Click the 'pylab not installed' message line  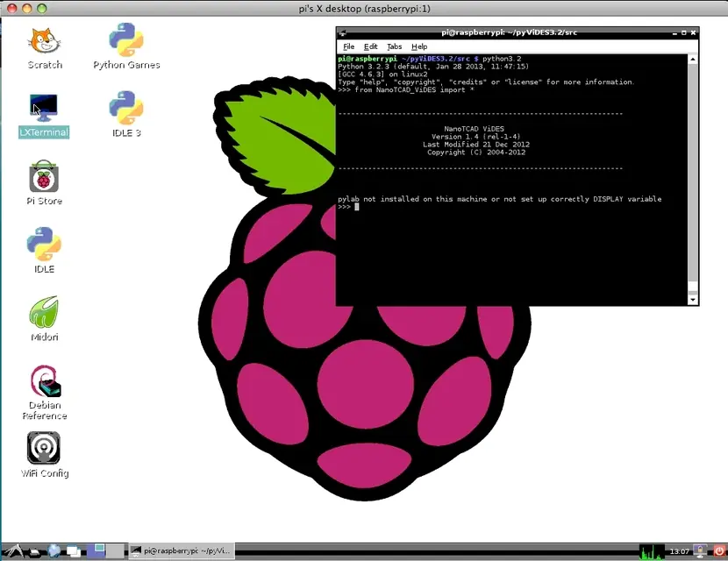click(x=500, y=199)
